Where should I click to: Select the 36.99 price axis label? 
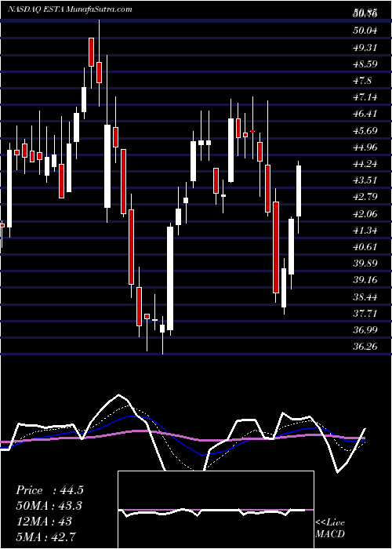pyautogui.click(x=365, y=330)
